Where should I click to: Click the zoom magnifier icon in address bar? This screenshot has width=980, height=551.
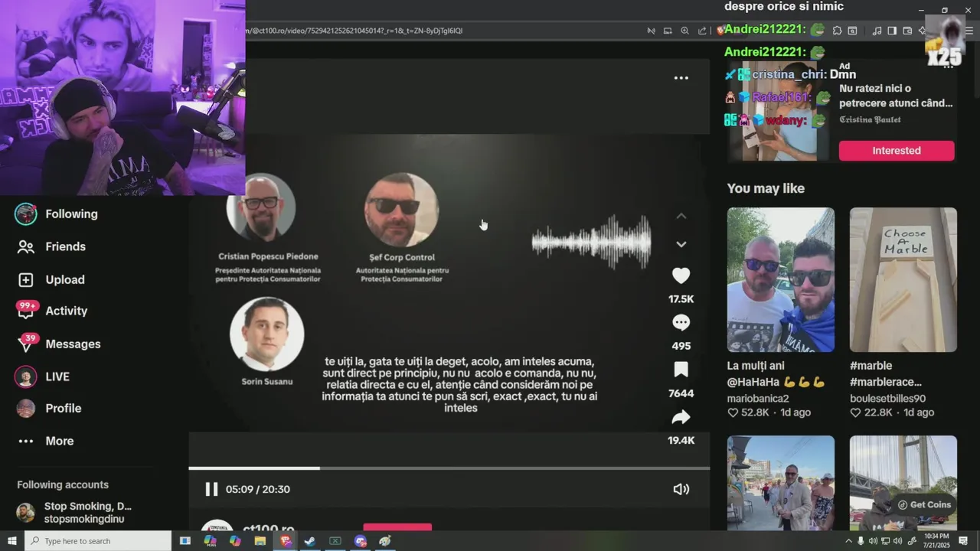pyautogui.click(x=684, y=31)
